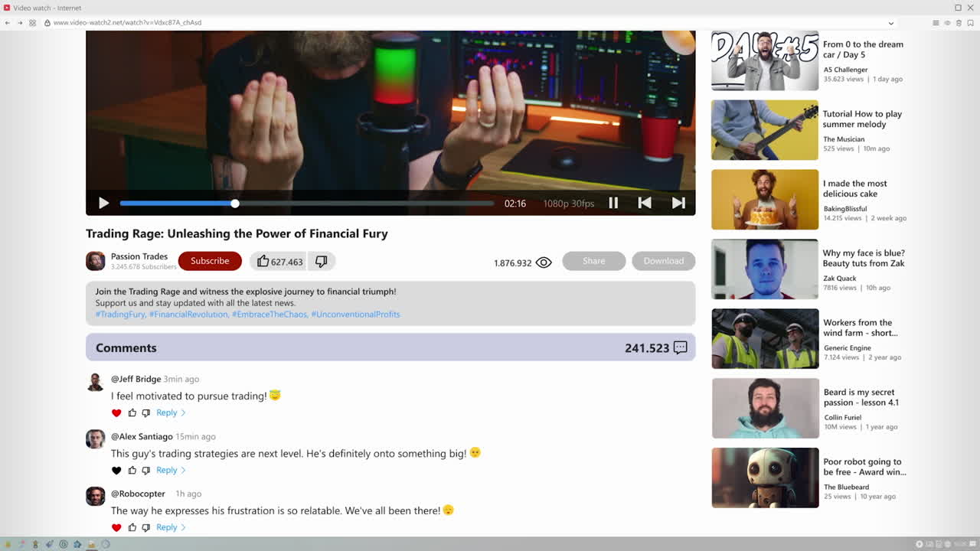Open the browser hamburger menu
This screenshot has width=980, height=551.
click(936, 23)
